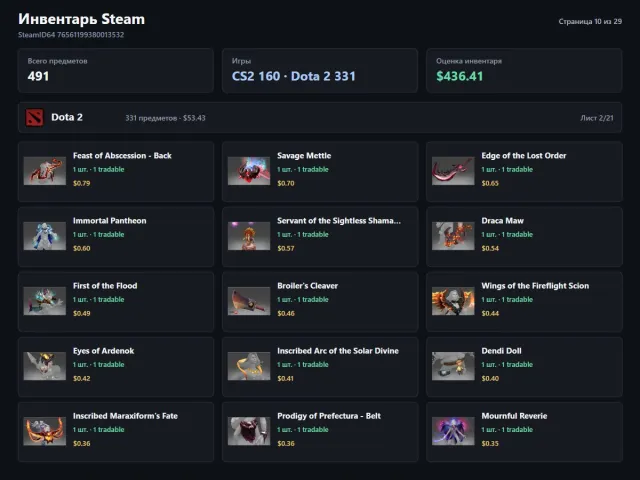Open the Immortal Pantheon item thumbnail
The width and height of the screenshot is (640, 480).
click(44, 236)
